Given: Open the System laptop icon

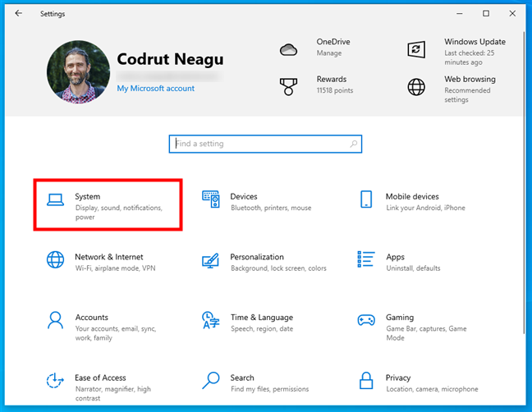Looking at the screenshot, I should [x=55, y=199].
